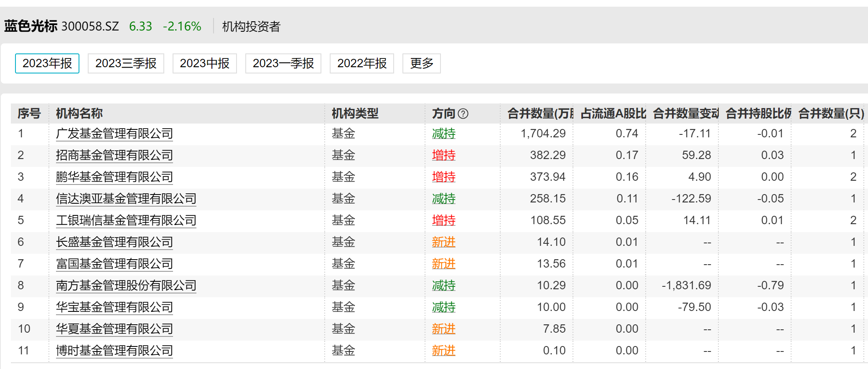Select the cell -0.79
Viewport: 868px width, 369px height.
[x=770, y=286]
